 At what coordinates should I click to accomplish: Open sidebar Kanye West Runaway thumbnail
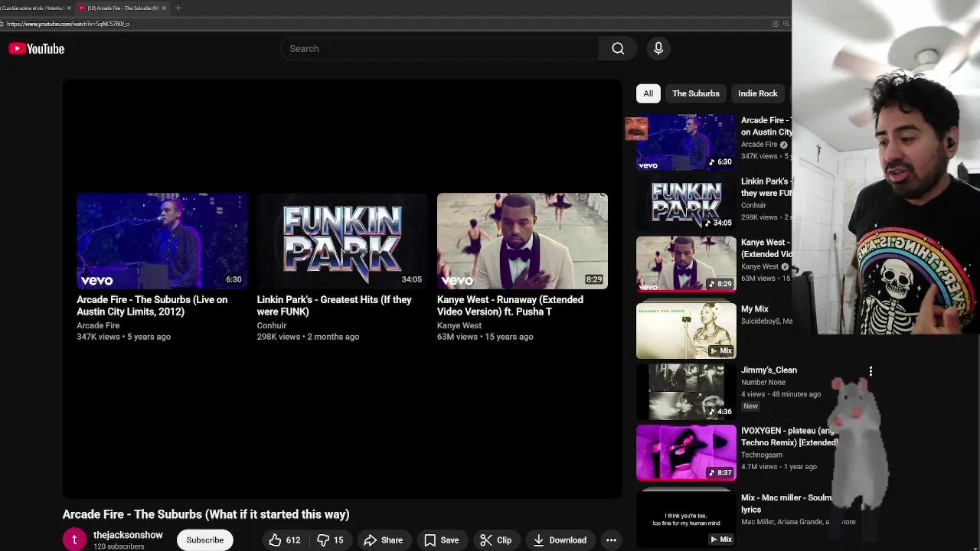[x=686, y=264]
